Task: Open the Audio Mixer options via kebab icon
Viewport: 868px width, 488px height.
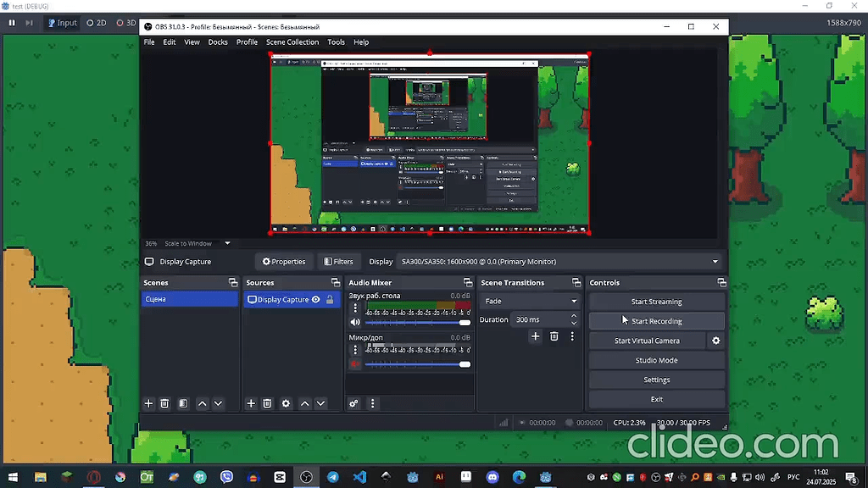Action: (x=372, y=404)
